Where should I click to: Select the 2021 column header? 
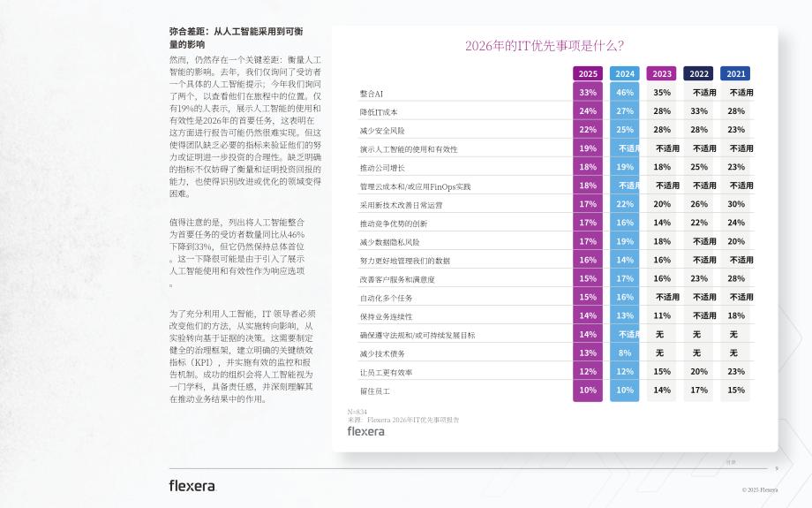[x=735, y=73]
